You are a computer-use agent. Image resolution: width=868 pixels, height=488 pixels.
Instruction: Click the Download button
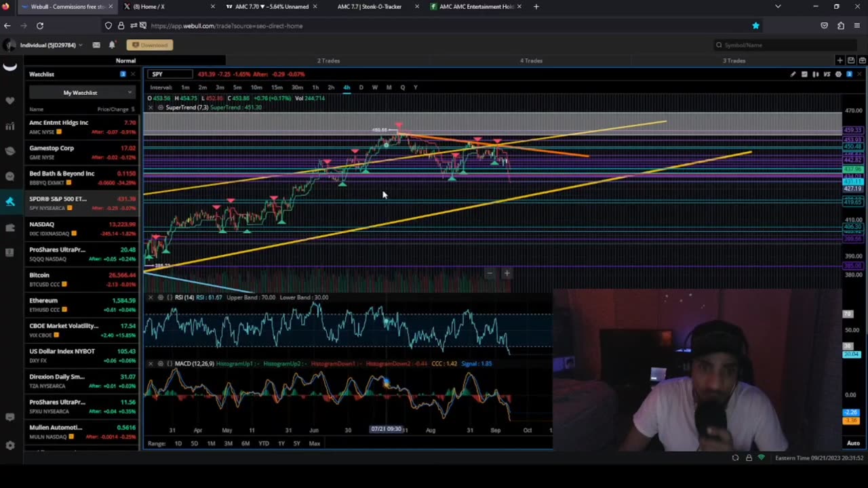pos(150,45)
